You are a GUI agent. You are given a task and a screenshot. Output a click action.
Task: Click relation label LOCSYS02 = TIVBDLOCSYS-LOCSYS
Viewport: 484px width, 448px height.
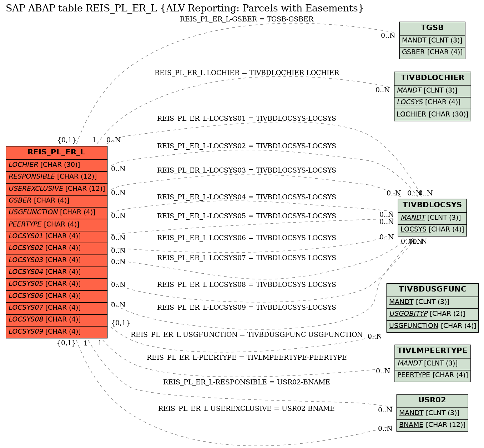pyautogui.click(x=247, y=146)
